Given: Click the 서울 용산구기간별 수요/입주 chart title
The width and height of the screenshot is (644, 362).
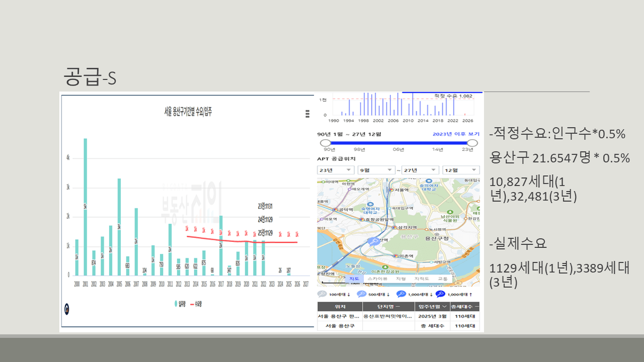Looking at the screenshot, I should (x=188, y=112).
